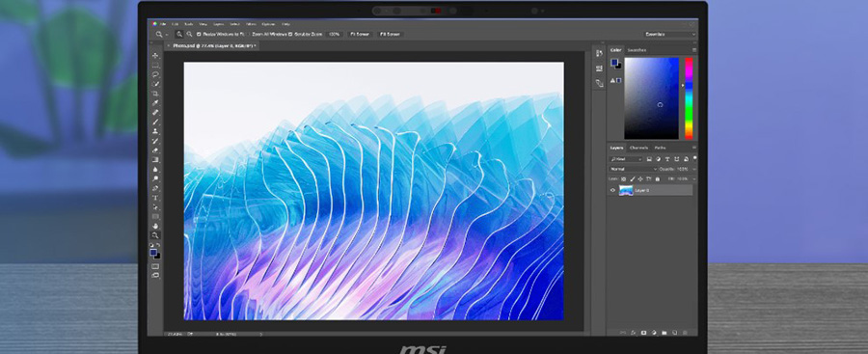Select the Brush tool

155,122
